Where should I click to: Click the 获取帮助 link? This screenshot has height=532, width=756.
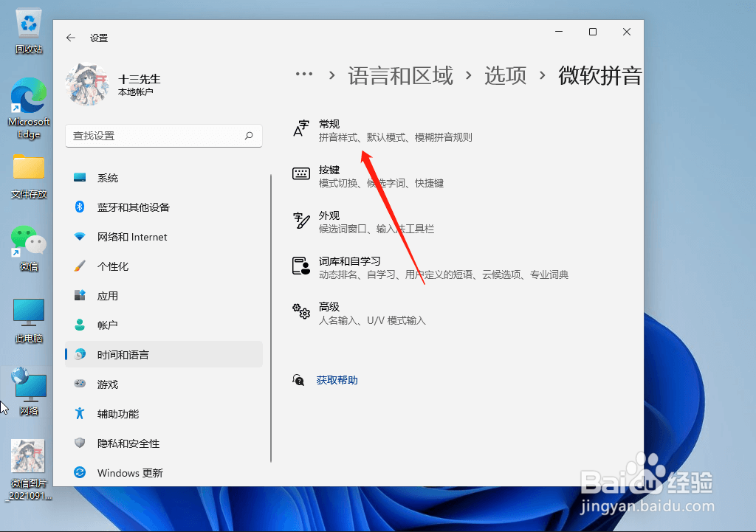(337, 380)
